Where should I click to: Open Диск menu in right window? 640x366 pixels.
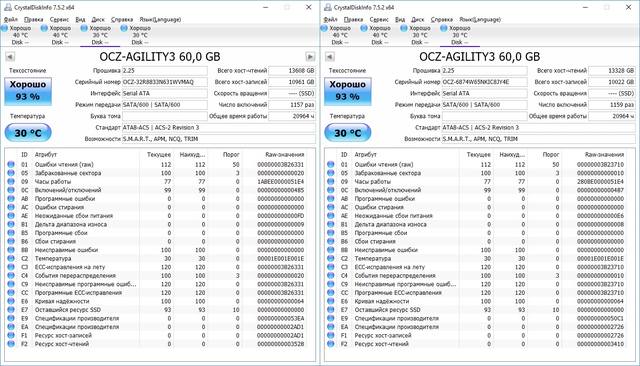418,19
